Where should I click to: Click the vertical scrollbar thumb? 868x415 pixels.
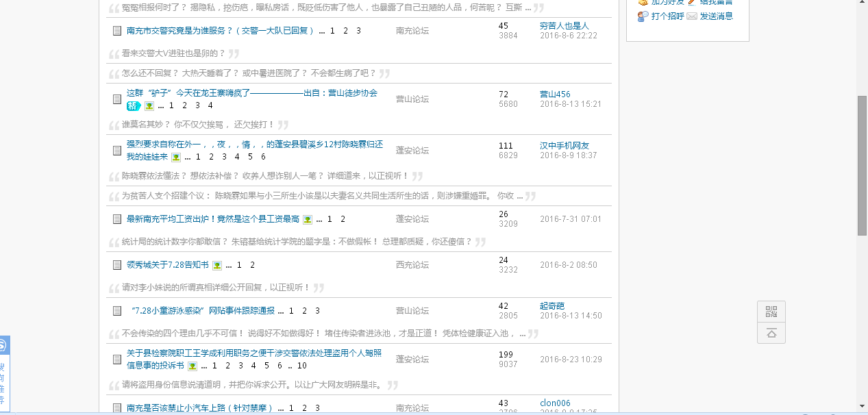click(x=862, y=164)
